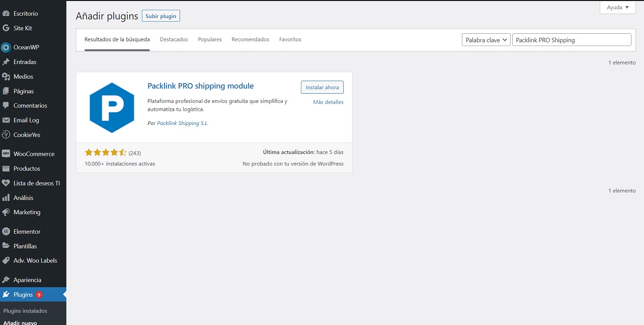Click the Packlink hexagon plugin logo

112,107
